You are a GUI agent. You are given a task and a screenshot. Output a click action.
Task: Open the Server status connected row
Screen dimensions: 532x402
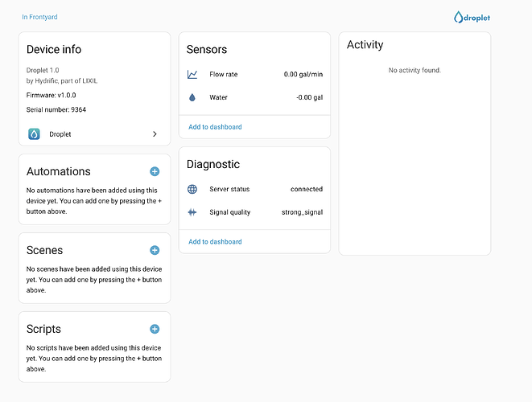[x=254, y=190]
